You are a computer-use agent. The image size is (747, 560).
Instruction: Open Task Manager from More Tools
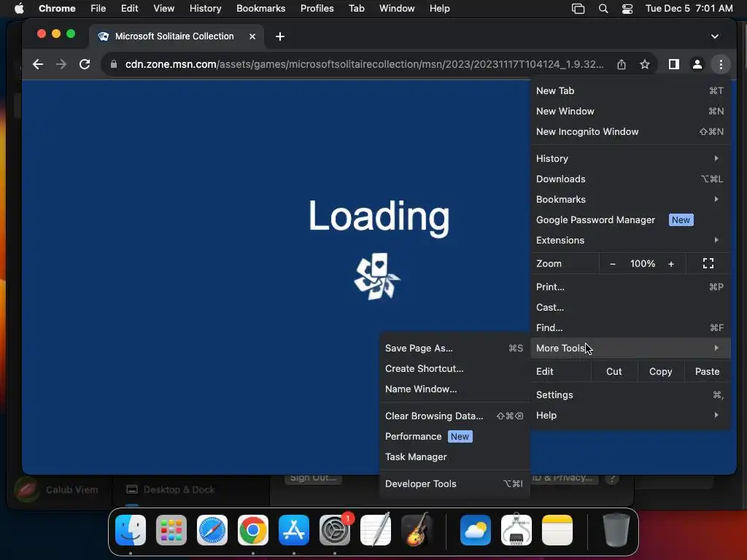tap(454, 457)
